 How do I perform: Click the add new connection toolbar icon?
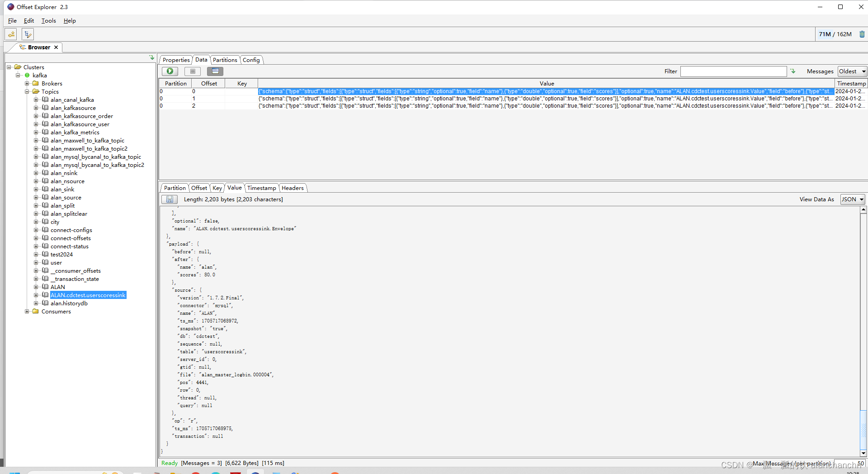click(x=11, y=34)
